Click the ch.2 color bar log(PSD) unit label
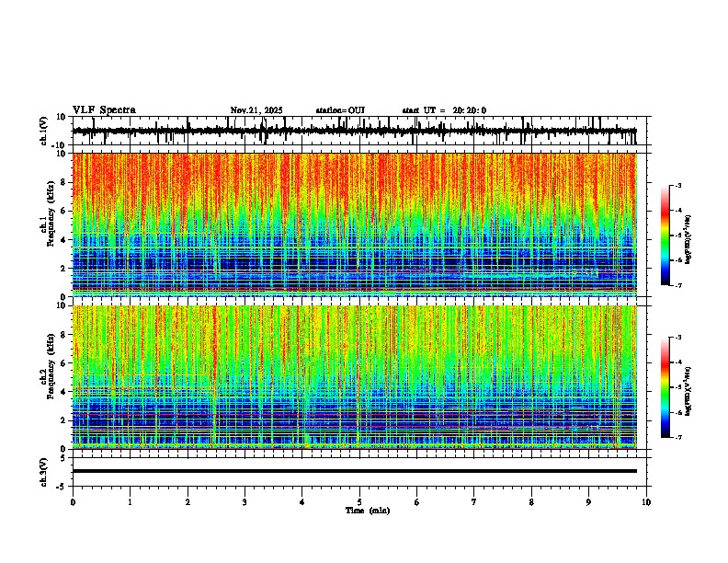 coord(688,391)
